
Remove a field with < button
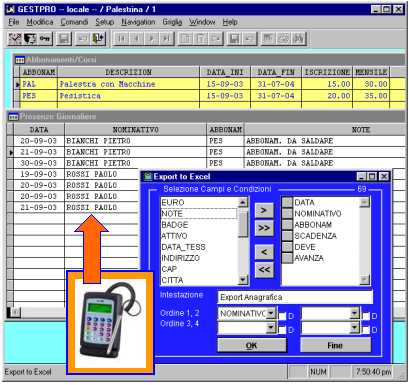point(264,252)
